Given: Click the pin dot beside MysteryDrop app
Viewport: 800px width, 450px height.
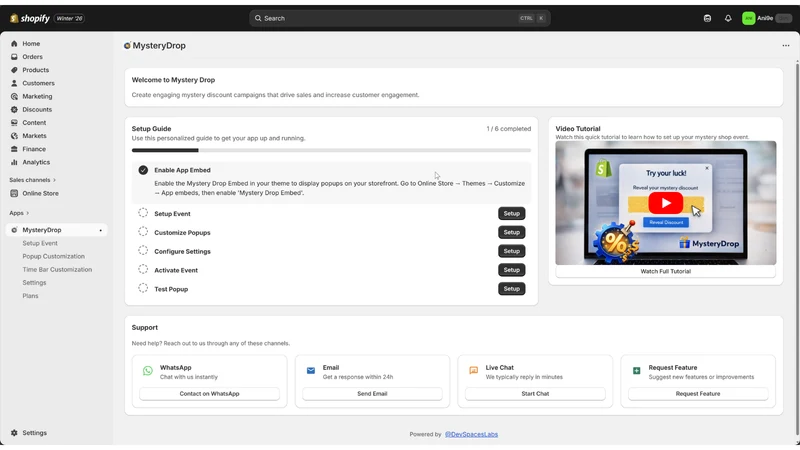Looking at the screenshot, I should 101,231.
